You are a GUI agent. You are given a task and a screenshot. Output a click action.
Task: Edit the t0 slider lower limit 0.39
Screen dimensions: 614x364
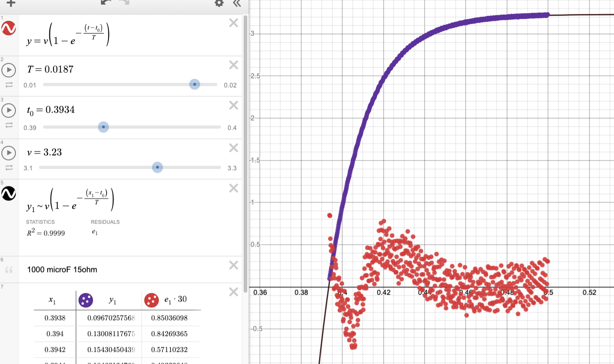29,128
